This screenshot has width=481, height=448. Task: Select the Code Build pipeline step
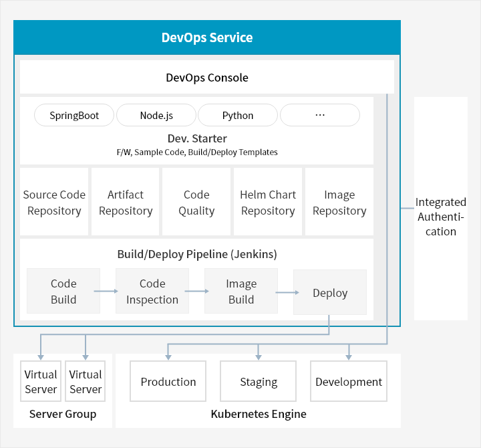[63, 292]
